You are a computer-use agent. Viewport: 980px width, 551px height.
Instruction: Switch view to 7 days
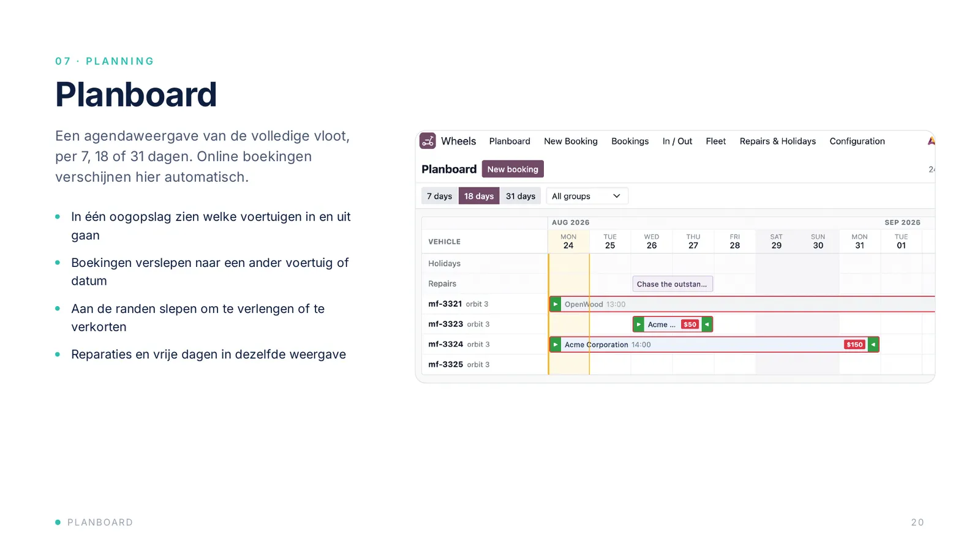440,196
